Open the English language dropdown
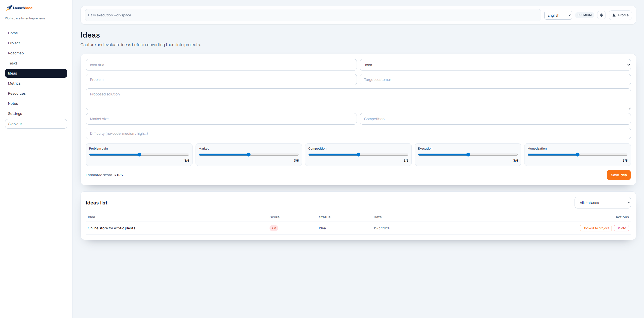 click(558, 15)
